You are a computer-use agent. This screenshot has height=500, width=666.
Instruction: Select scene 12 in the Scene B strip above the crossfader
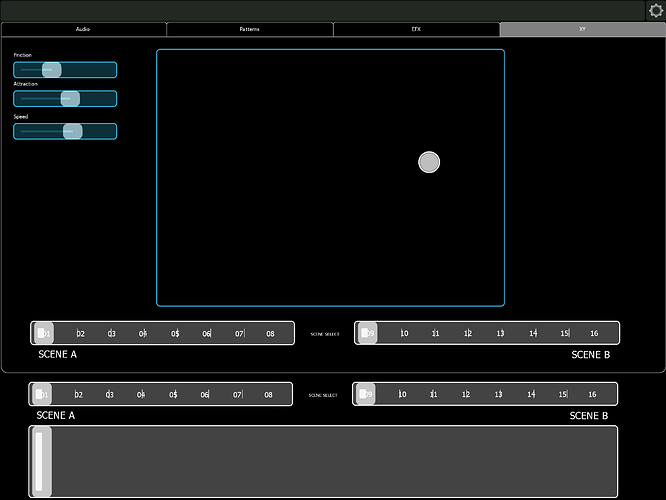[466, 395]
